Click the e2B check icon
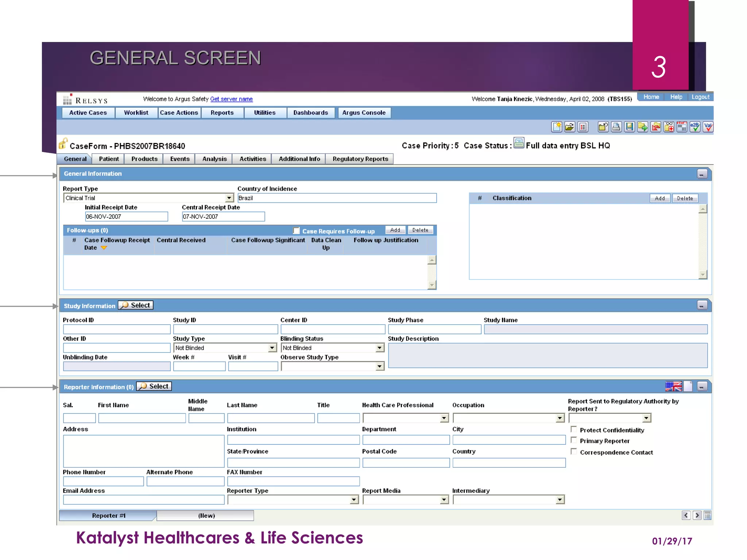The image size is (747, 560). coord(695,127)
